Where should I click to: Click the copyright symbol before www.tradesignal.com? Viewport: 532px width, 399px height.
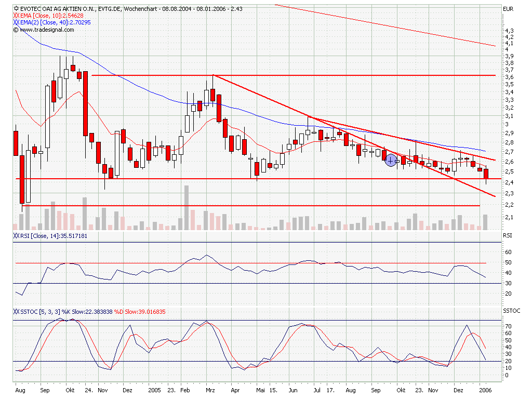16,30
